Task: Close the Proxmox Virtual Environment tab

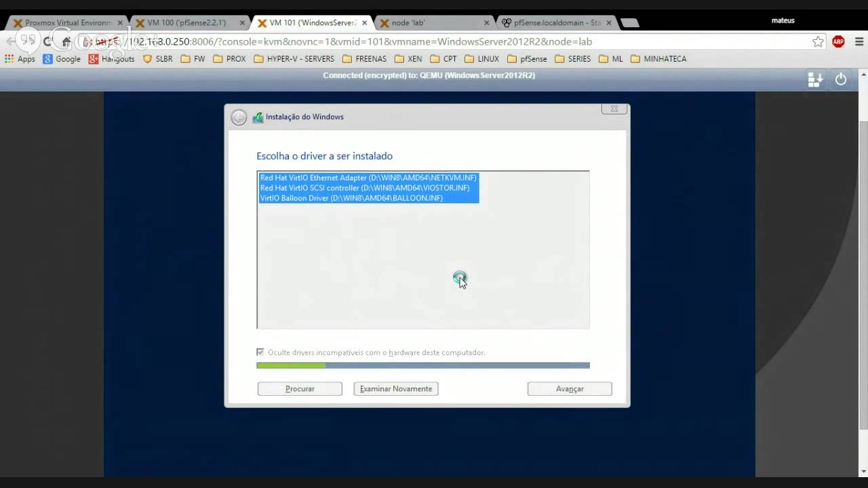Action: 120,23
